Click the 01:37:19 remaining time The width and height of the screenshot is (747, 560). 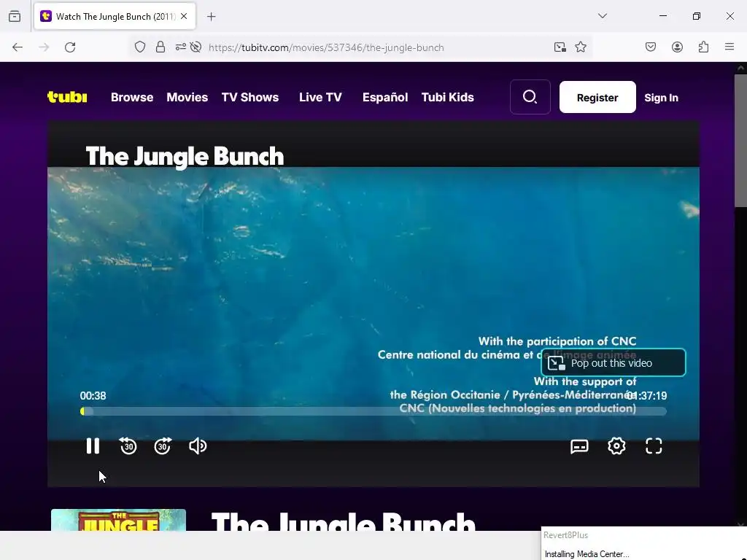(646, 396)
